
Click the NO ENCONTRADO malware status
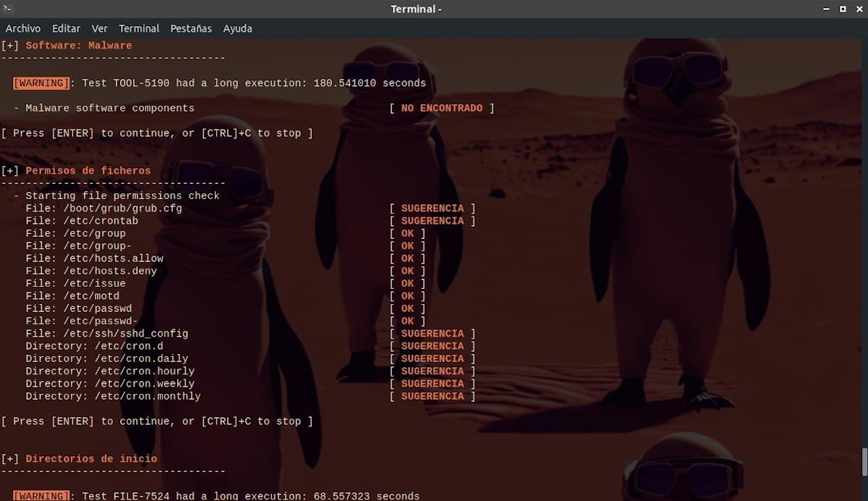(441, 109)
